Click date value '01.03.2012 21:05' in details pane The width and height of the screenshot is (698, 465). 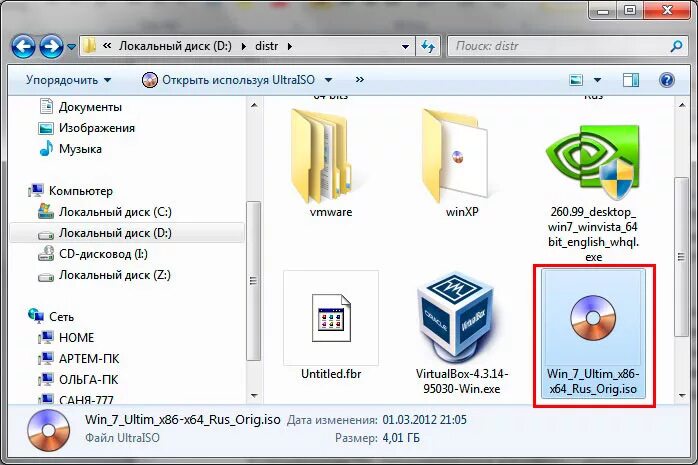coord(424,420)
